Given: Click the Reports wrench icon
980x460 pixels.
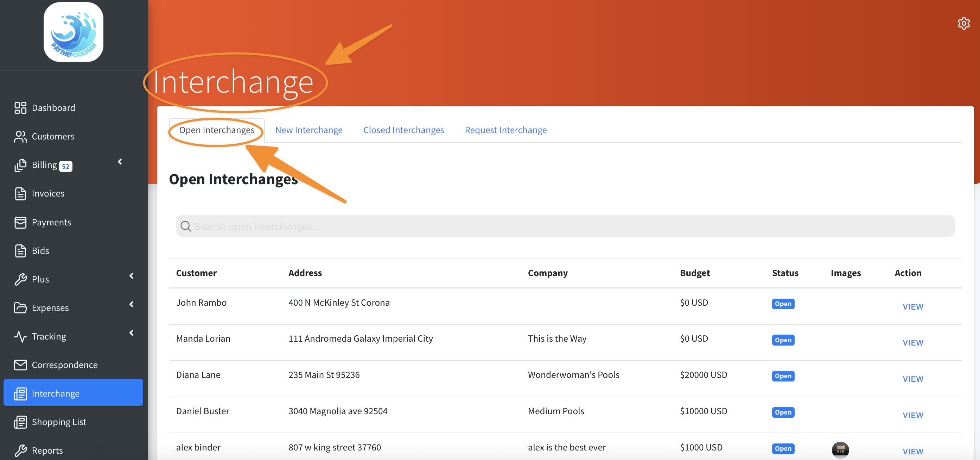Looking at the screenshot, I should tap(20, 450).
